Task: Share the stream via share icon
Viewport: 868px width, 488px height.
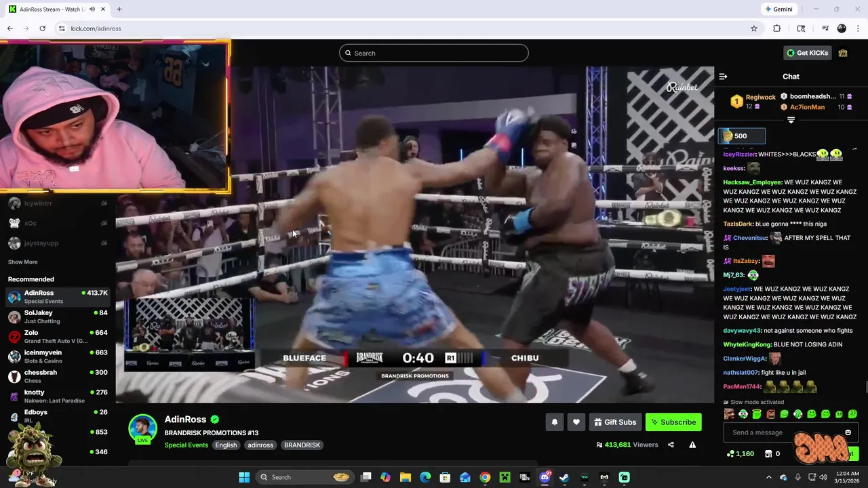Action: 671,445
